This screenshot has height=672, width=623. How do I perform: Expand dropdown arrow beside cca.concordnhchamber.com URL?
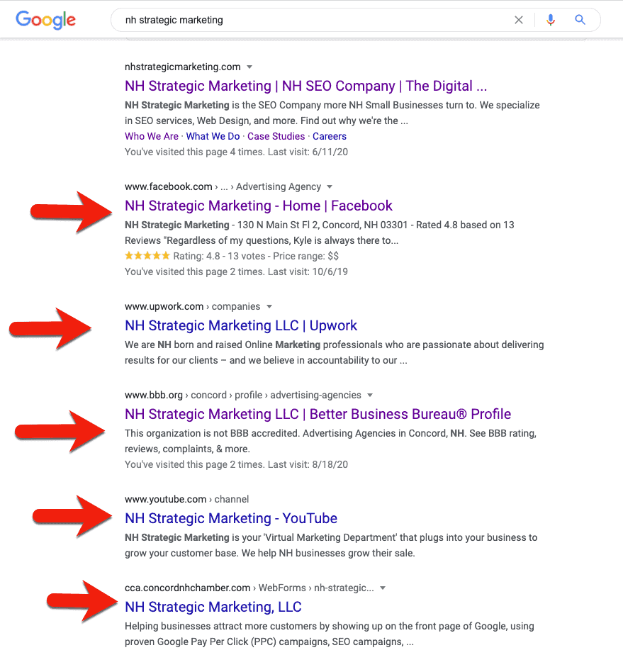tap(383, 588)
